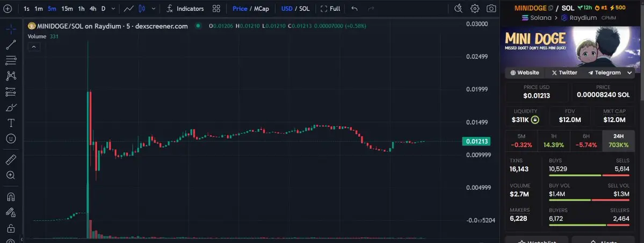Pick the ruler measure tool

click(11, 160)
